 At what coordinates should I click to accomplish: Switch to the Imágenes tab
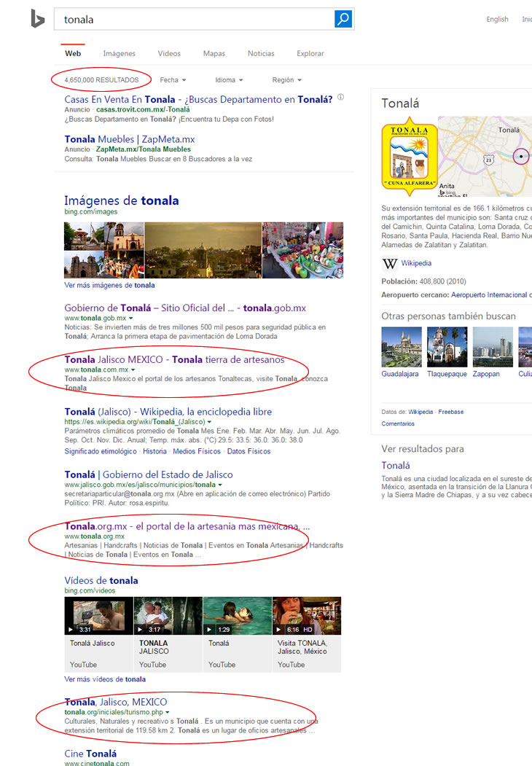click(x=119, y=53)
